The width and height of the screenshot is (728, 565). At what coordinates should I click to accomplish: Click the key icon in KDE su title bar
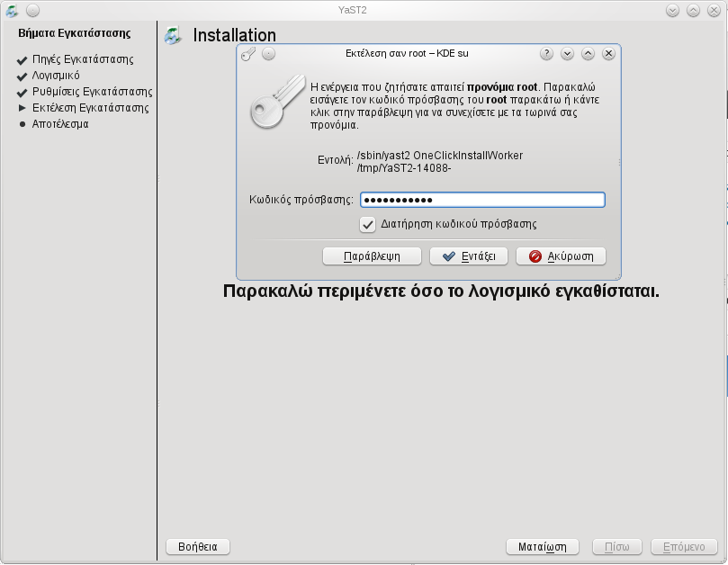pos(248,54)
